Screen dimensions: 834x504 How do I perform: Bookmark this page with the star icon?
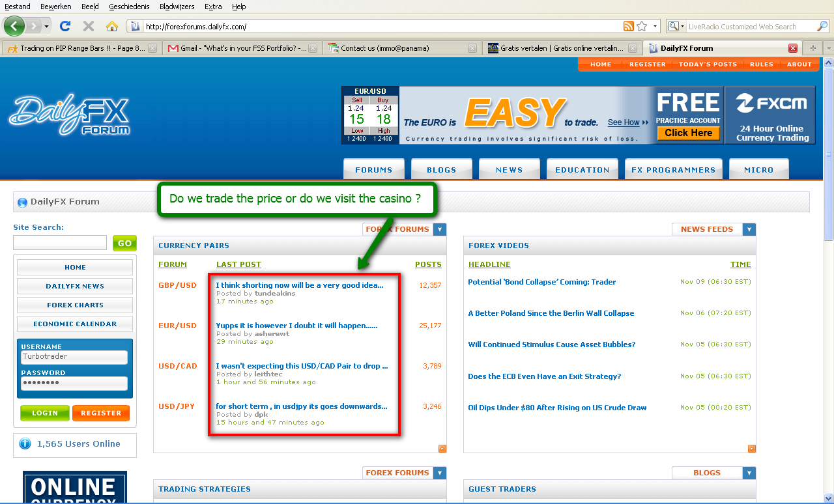coord(642,27)
